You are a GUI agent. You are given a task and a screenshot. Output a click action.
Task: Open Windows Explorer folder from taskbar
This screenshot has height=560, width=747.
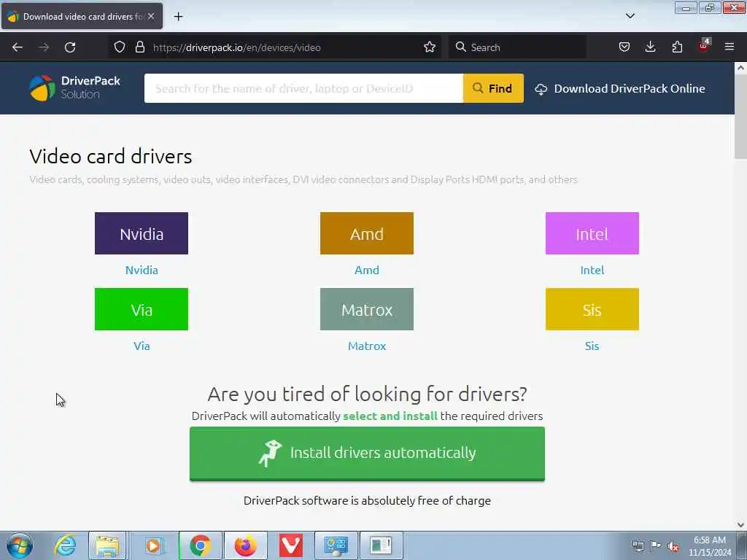108,545
